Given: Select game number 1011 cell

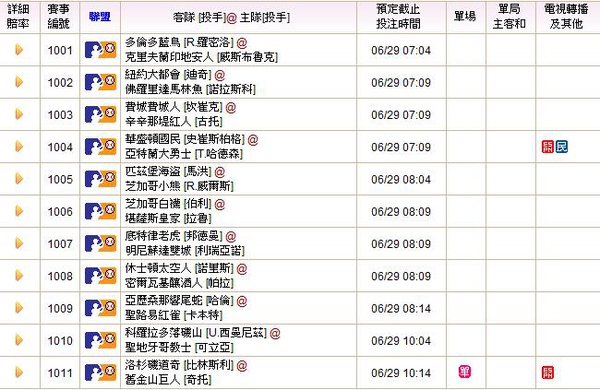Looking at the screenshot, I should pyautogui.click(x=60, y=373).
